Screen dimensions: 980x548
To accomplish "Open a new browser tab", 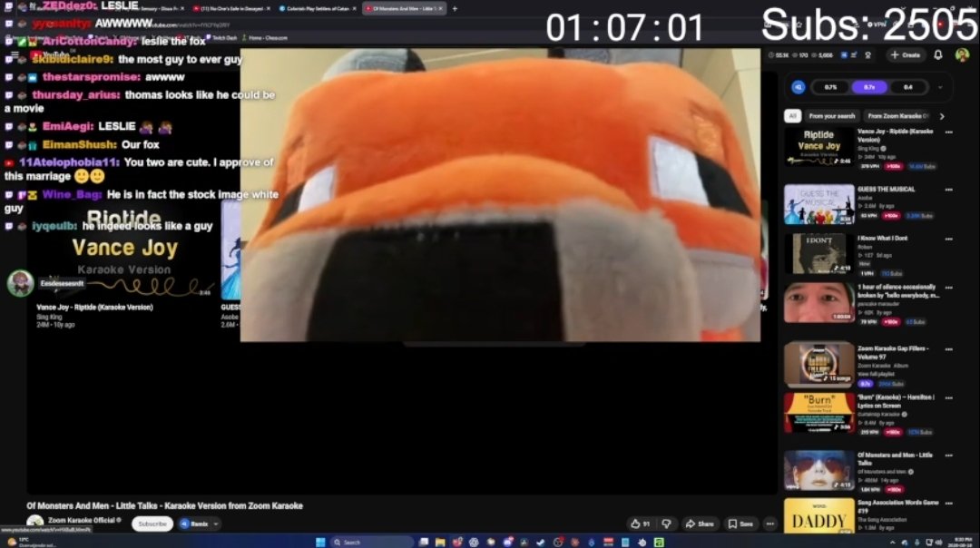I will (x=455, y=9).
